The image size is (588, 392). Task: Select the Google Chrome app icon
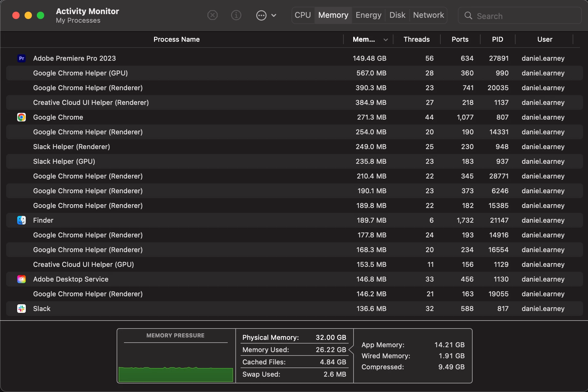pyautogui.click(x=21, y=117)
